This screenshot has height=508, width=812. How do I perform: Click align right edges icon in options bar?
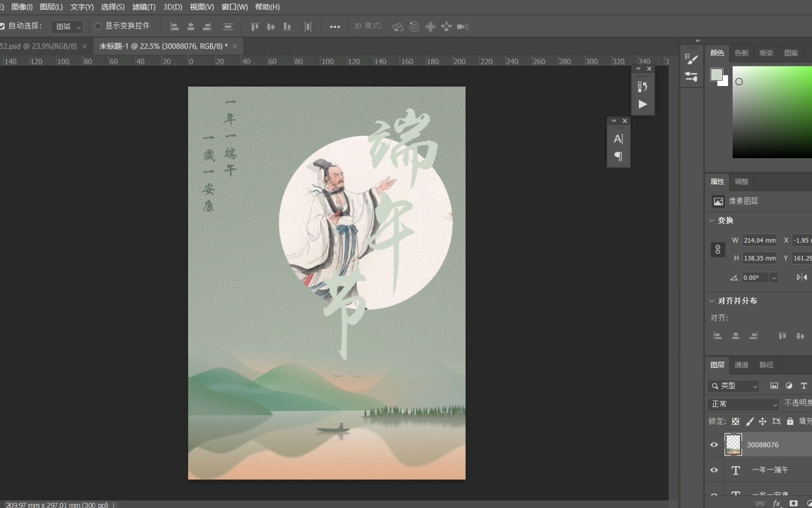207,27
